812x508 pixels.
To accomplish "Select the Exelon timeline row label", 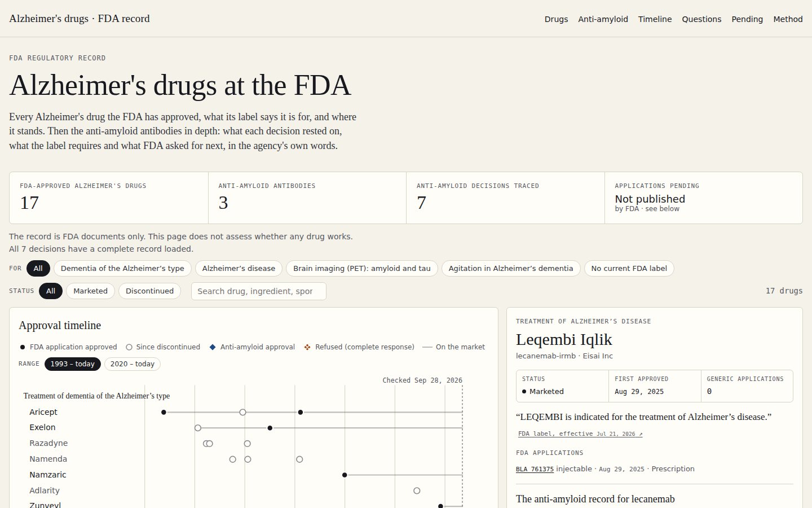I will [x=42, y=427].
